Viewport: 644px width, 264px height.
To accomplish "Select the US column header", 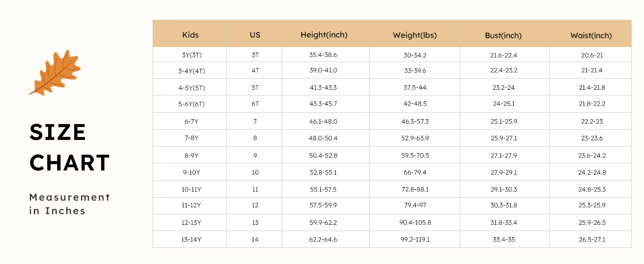I will 255,35.
